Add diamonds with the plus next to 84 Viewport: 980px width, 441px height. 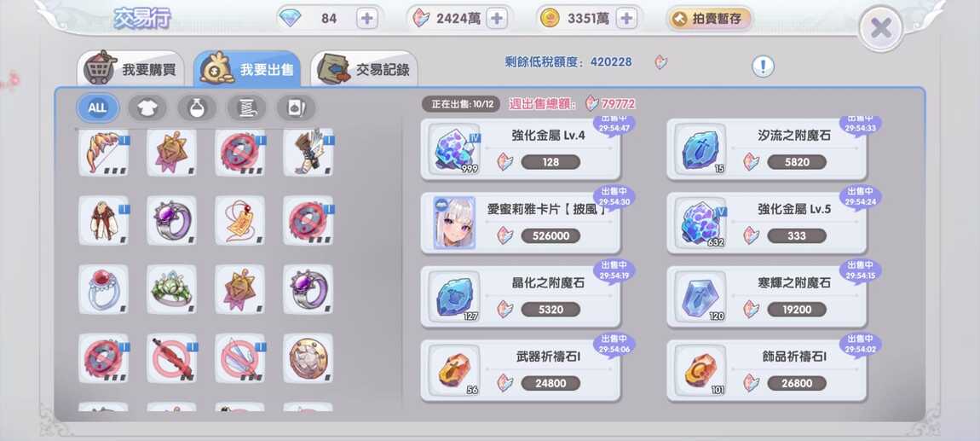pos(367,18)
